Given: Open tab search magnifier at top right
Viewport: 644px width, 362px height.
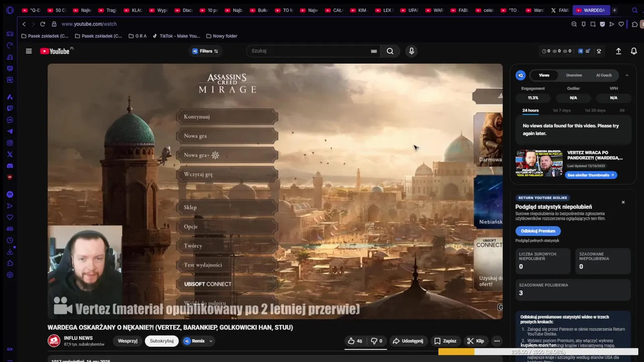Looking at the screenshot, I should [634, 10].
